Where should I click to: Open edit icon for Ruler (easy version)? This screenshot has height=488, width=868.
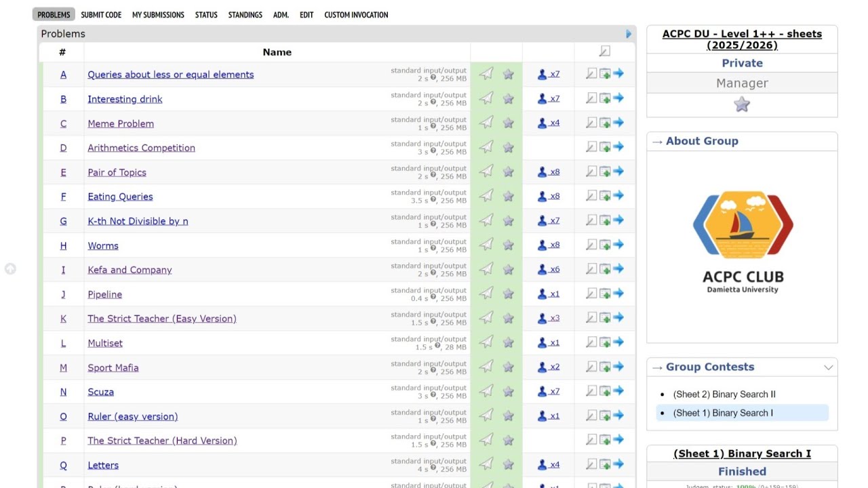pos(591,415)
